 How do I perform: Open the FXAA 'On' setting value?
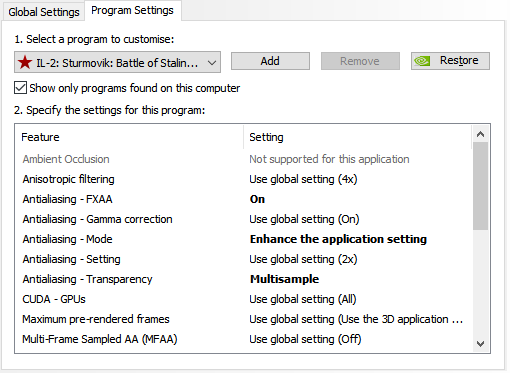[257, 199]
